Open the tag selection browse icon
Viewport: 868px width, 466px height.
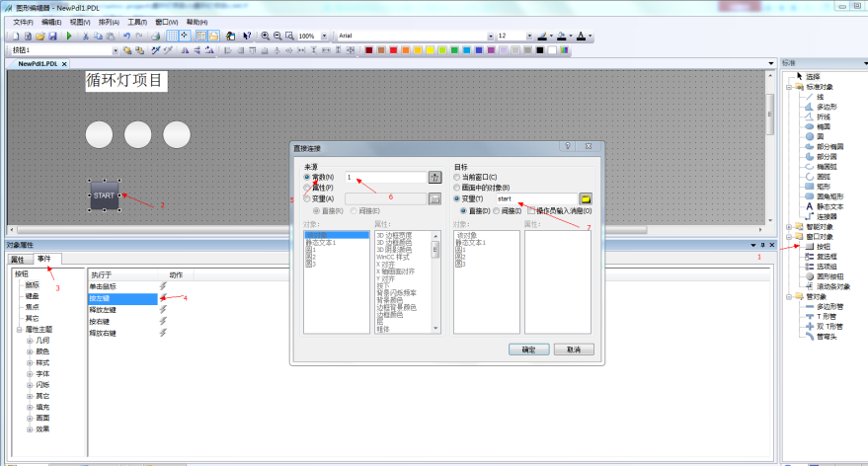pyautogui.click(x=585, y=198)
